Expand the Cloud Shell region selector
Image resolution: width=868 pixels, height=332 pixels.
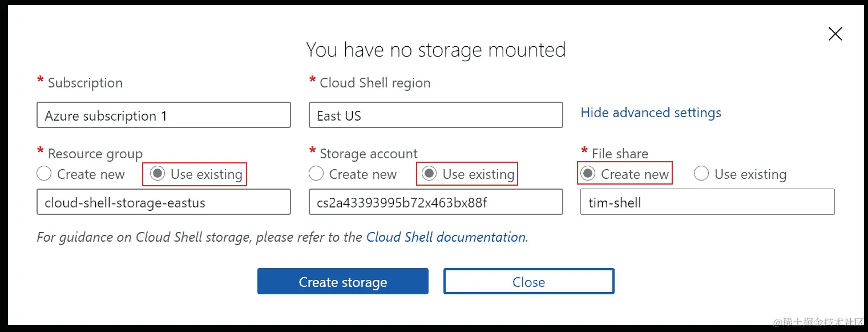tap(435, 115)
